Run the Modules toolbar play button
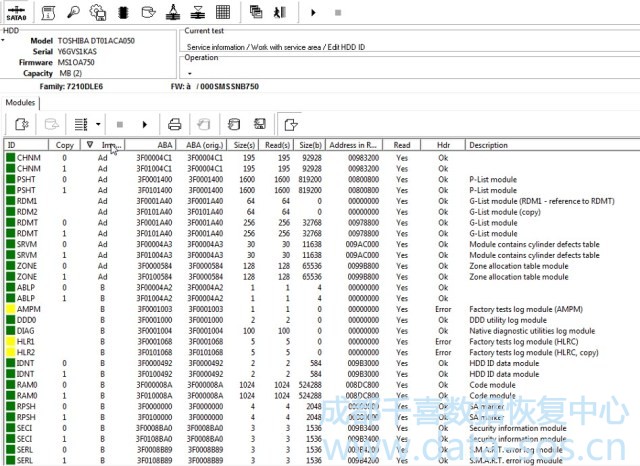640x466 pixels. tap(145, 125)
